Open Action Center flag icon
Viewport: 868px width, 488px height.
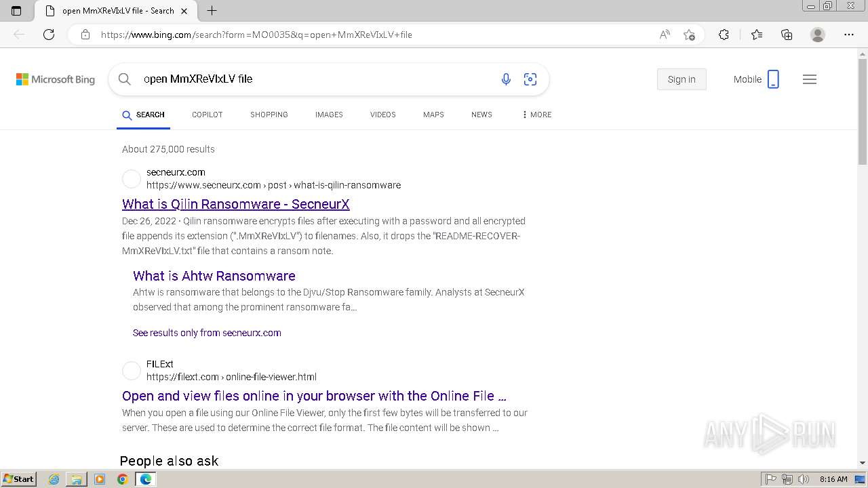click(x=771, y=479)
